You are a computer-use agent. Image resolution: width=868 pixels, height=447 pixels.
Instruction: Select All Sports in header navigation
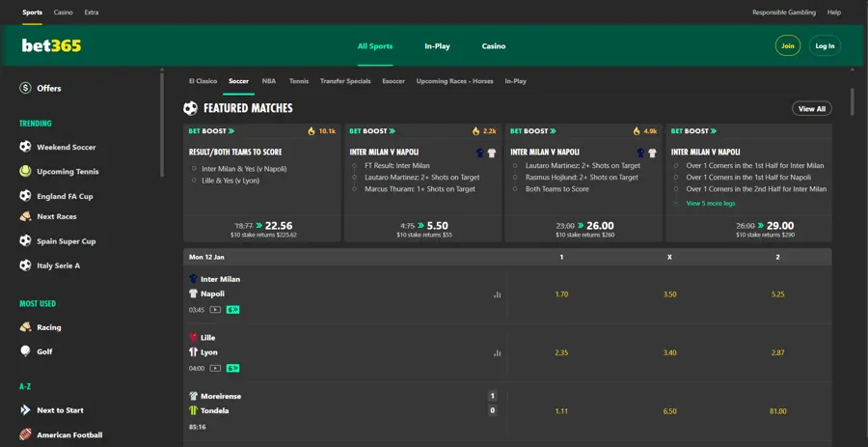coord(375,46)
